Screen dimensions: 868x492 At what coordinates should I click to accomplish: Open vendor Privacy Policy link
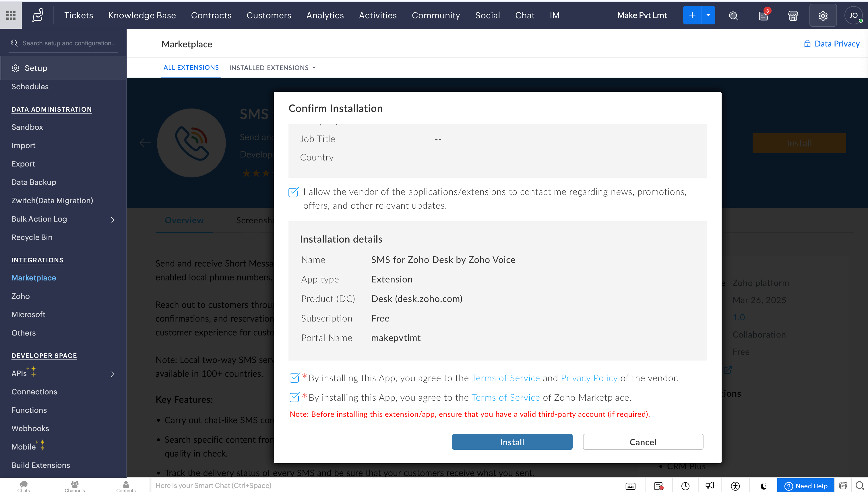tap(589, 378)
